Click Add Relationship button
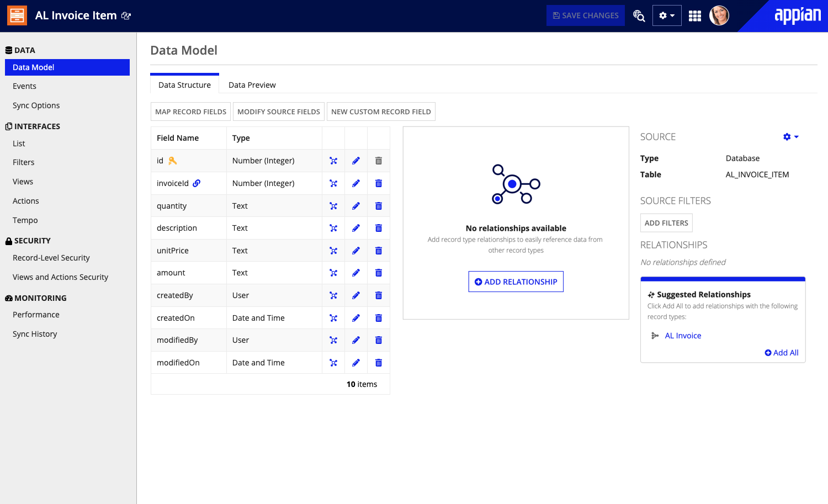Image resolution: width=828 pixels, height=504 pixels. click(516, 282)
